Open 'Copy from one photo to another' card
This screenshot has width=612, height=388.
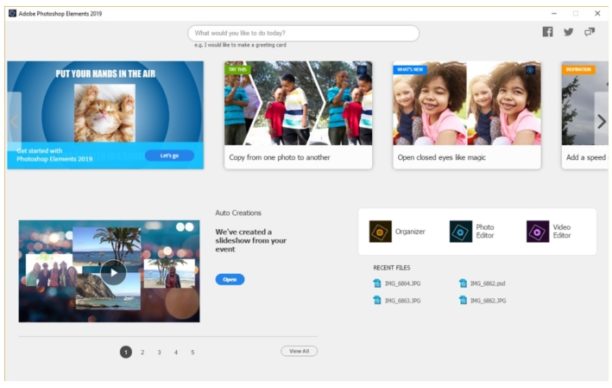[298, 115]
